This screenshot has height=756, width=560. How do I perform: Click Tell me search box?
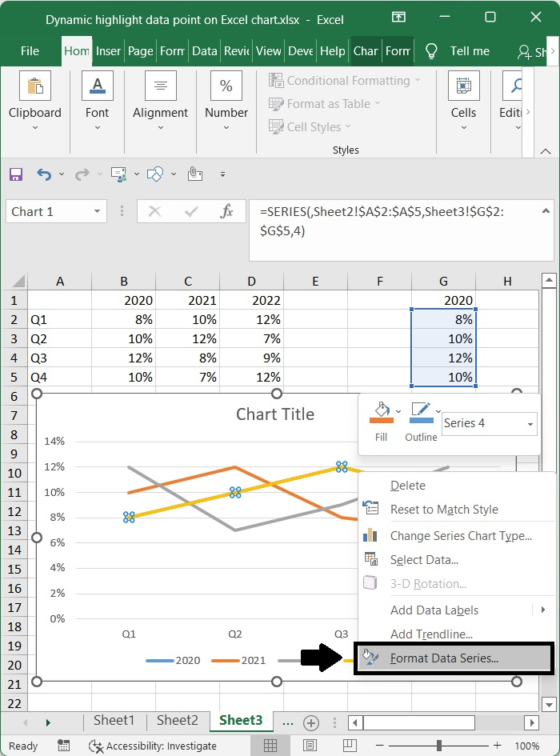(470, 51)
